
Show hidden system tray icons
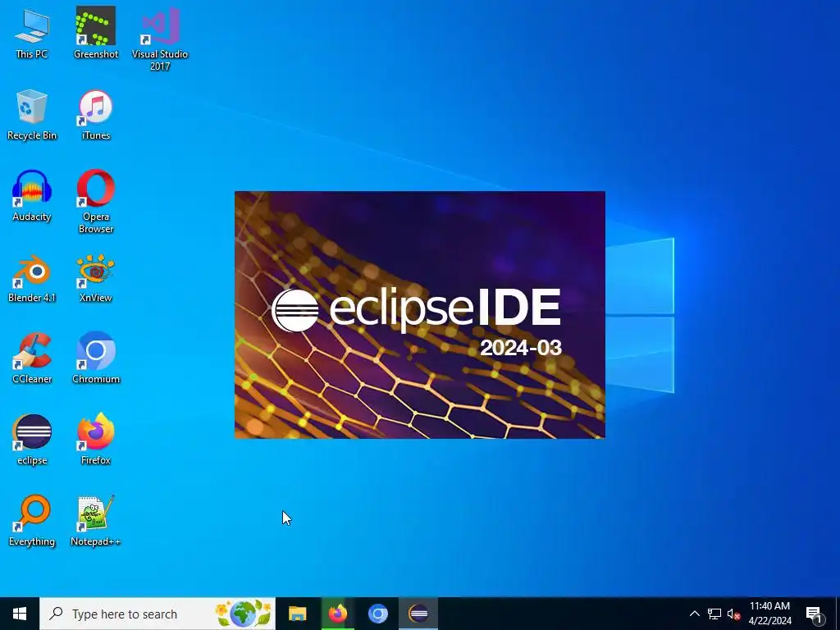pyautogui.click(x=694, y=614)
